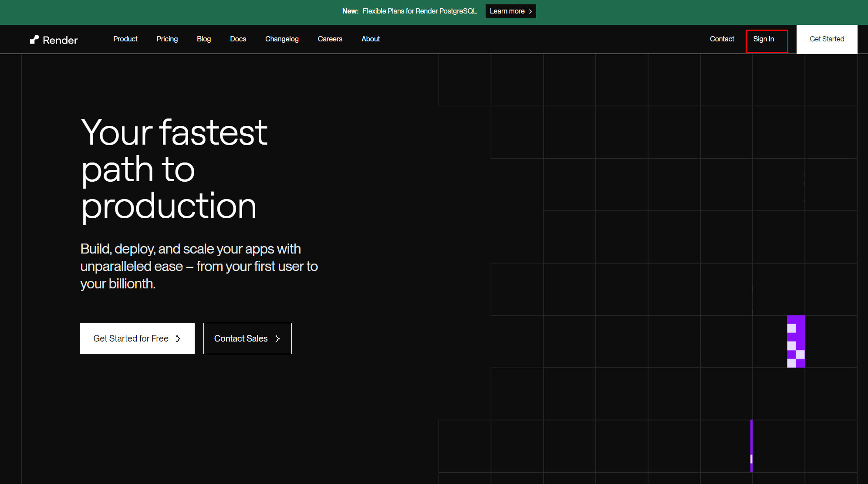868x484 pixels.
Task: Open the Careers page
Action: [x=330, y=39]
